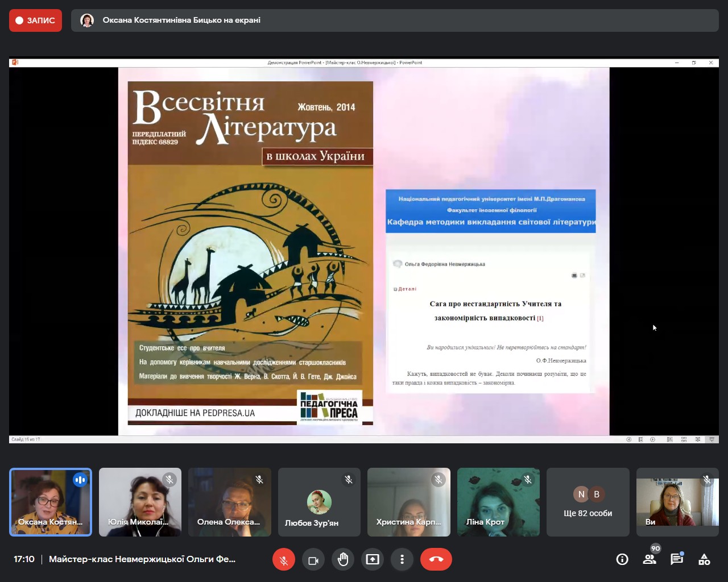Screen dimensions: 728x582
Task: Click Любов Зур'ян participant tile
Action: [x=319, y=502]
